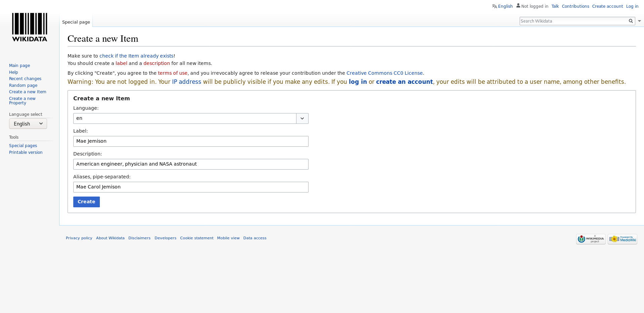Open Recent changes in sidebar
Screen dimensions: 644x313
coord(25,79)
